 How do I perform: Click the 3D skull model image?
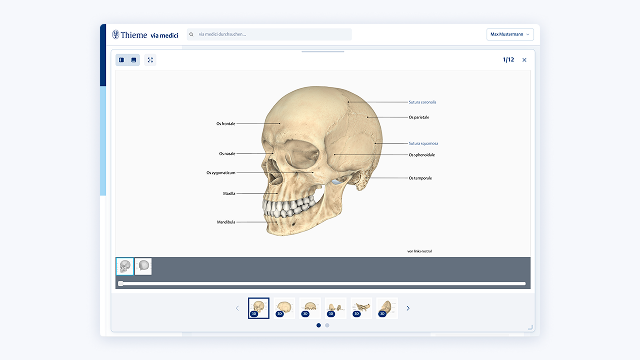[322, 160]
